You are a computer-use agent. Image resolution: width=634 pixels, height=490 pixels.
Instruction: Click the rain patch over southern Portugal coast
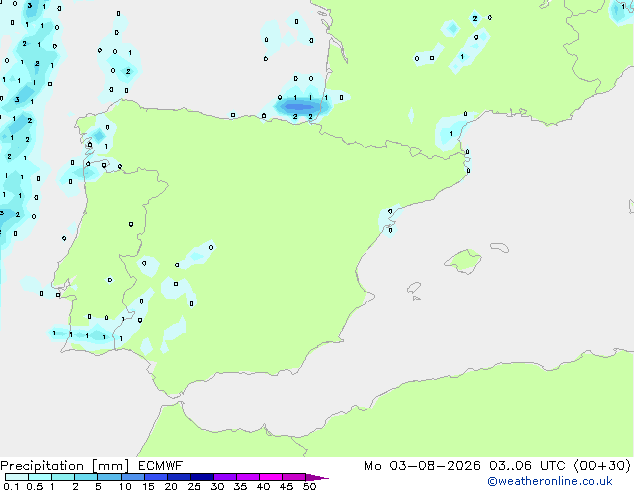click(81, 334)
